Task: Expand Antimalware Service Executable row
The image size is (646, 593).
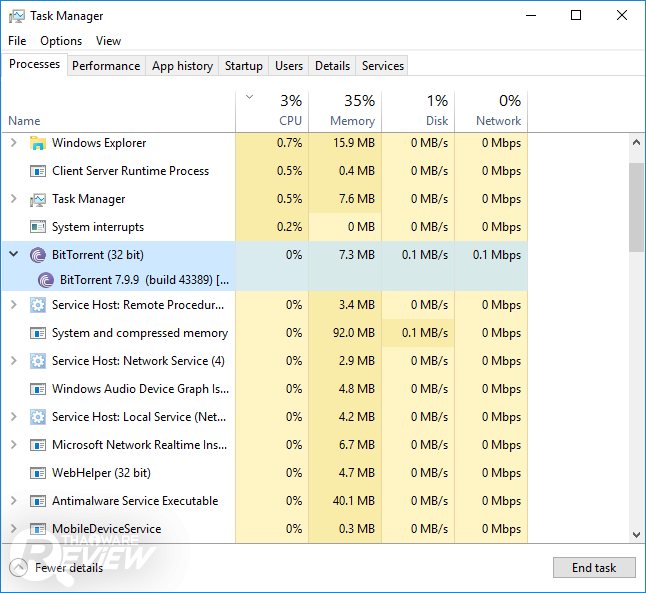Action: [14, 501]
